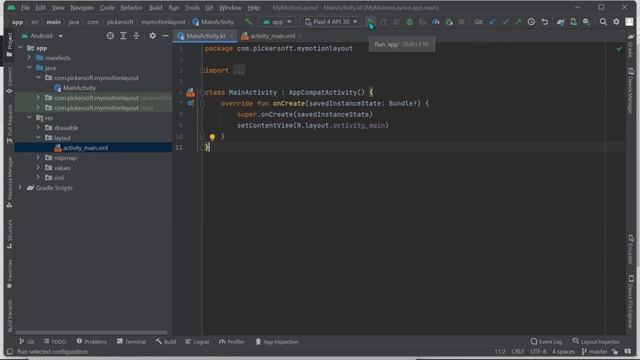
Task: Open the Pixel 4 API 30 device dropdown
Action: tap(331, 22)
